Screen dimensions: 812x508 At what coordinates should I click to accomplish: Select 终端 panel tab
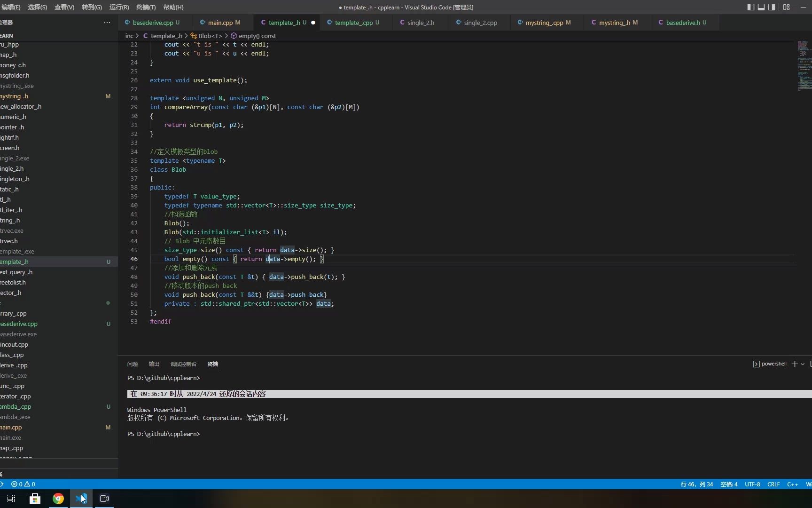[213, 364]
